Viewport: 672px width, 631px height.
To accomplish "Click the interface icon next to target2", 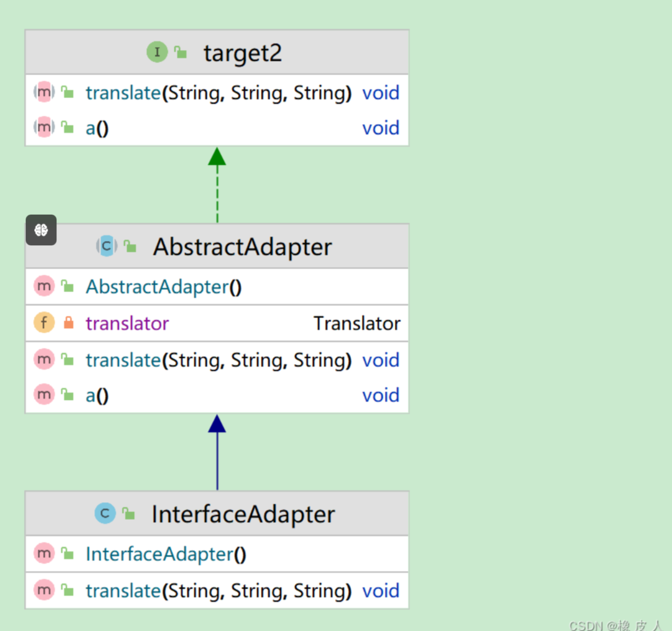I will point(157,52).
